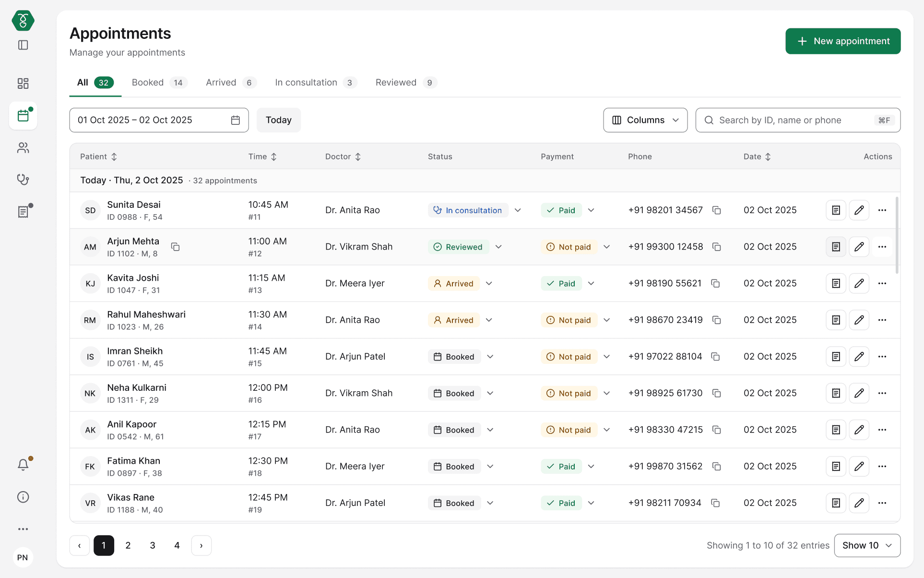
Task: Open notifications bell icon
Action: coord(23,465)
